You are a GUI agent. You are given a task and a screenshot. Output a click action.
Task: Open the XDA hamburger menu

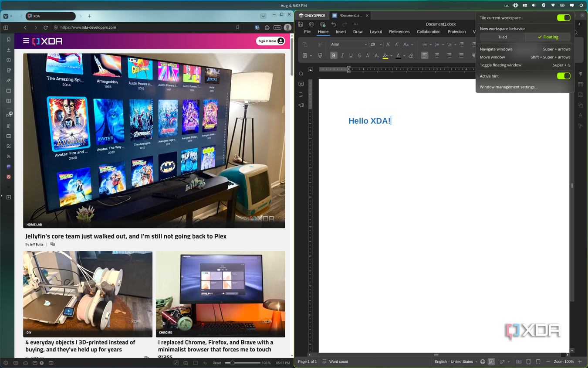(26, 41)
